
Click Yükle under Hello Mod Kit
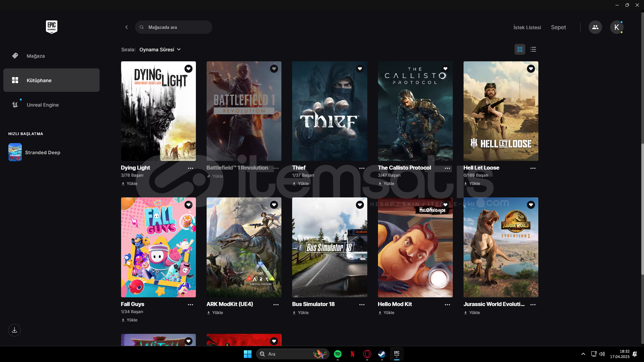386,313
